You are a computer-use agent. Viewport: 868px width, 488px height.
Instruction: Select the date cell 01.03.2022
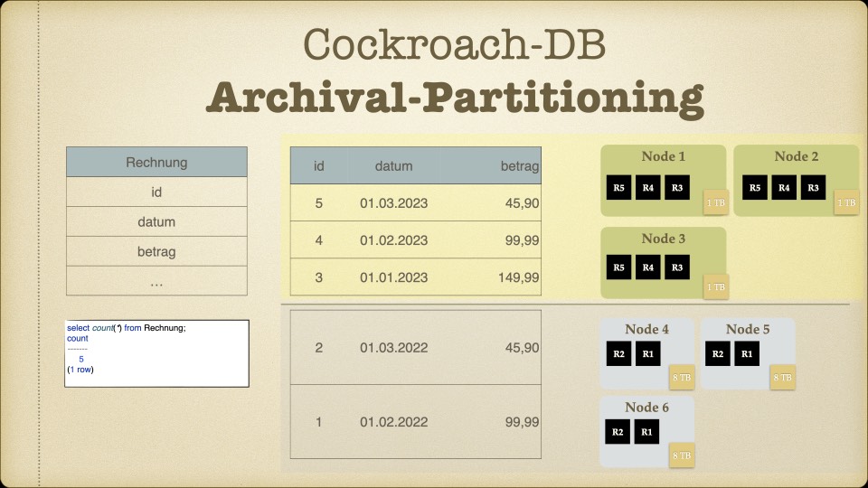click(393, 347)
